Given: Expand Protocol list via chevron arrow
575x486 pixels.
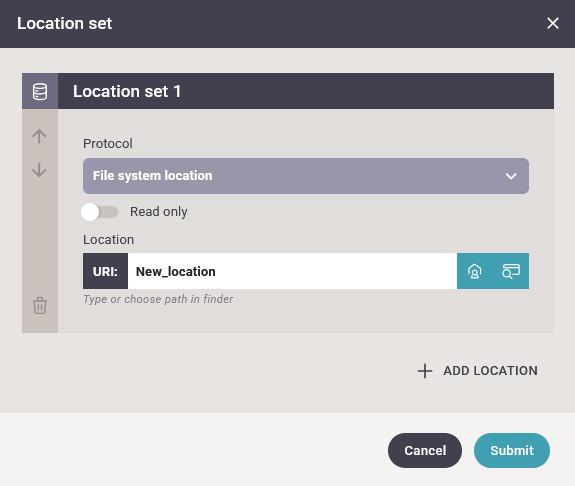Looking at the screenshot, I should 511,176.
